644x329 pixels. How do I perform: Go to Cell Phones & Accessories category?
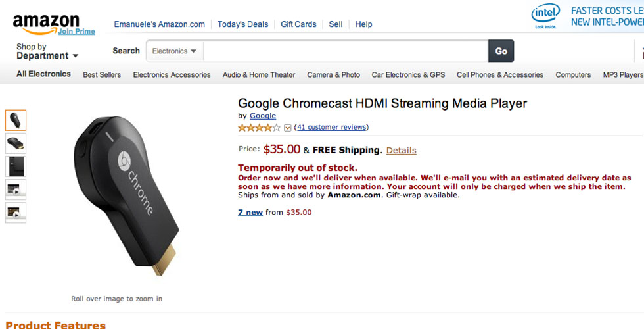coord(500,75)
